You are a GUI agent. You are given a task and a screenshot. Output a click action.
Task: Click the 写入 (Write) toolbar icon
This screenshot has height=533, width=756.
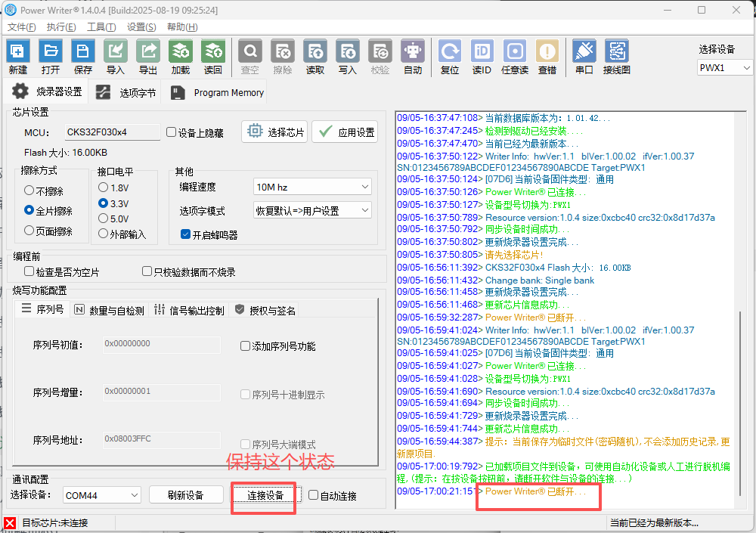coord(348,51)
